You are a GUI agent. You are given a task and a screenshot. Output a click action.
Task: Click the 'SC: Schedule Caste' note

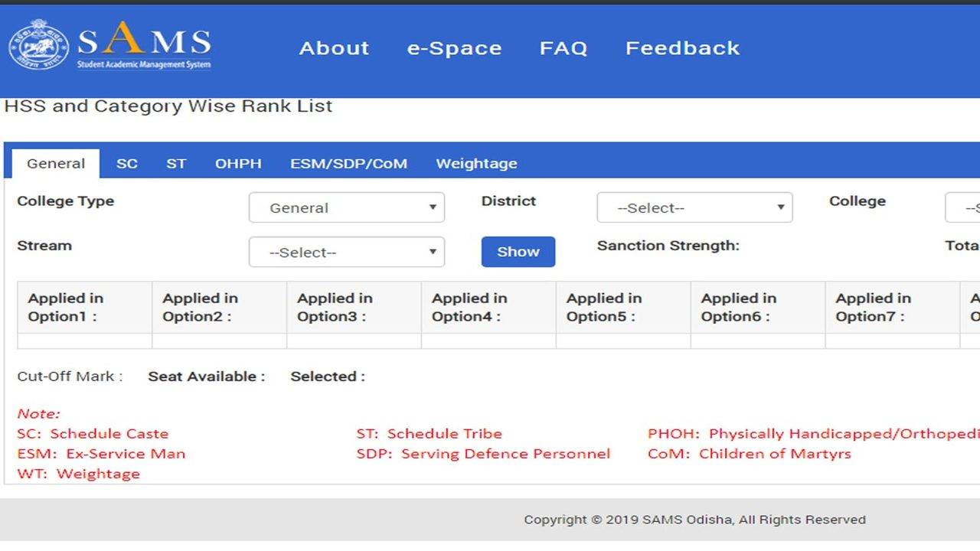93,434
